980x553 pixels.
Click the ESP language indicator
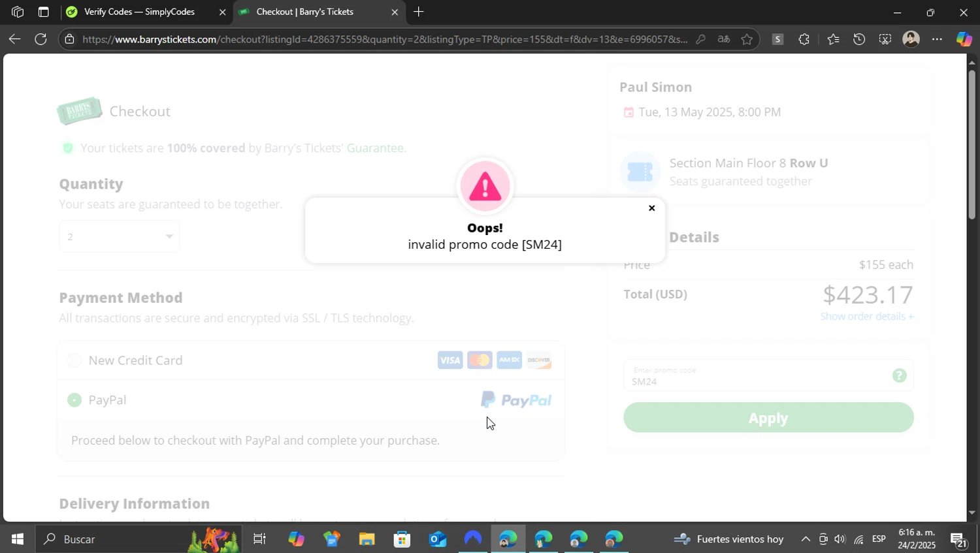(879, 539)
